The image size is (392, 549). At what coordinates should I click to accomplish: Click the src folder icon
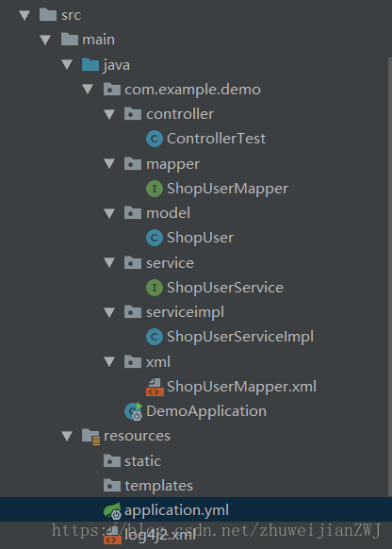[48, 15]
